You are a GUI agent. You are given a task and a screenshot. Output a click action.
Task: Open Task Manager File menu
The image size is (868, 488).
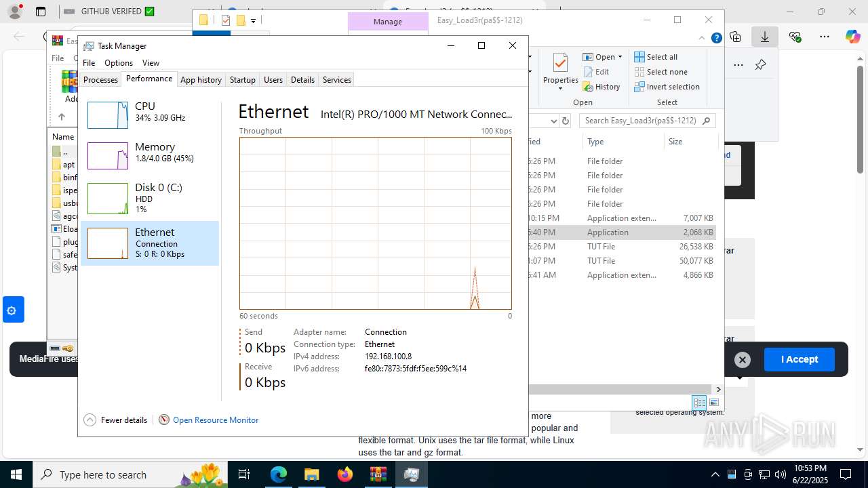pyautogui.click(x=89, y=63)
